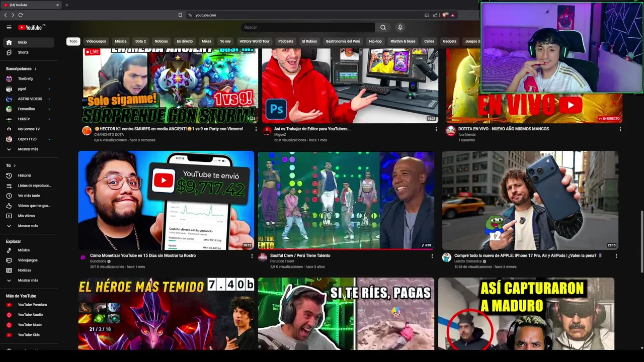
Task: Open Peru Got Talent channel link
Action: [x=283, y=261]
